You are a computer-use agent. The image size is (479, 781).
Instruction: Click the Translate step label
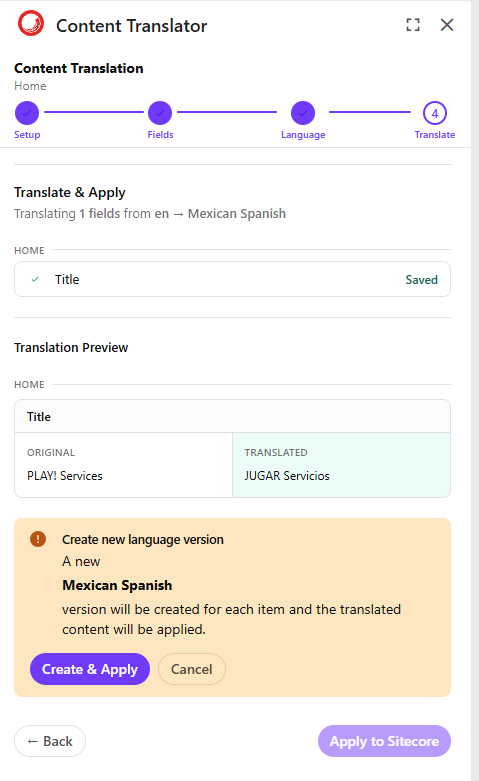click(435, 134)
